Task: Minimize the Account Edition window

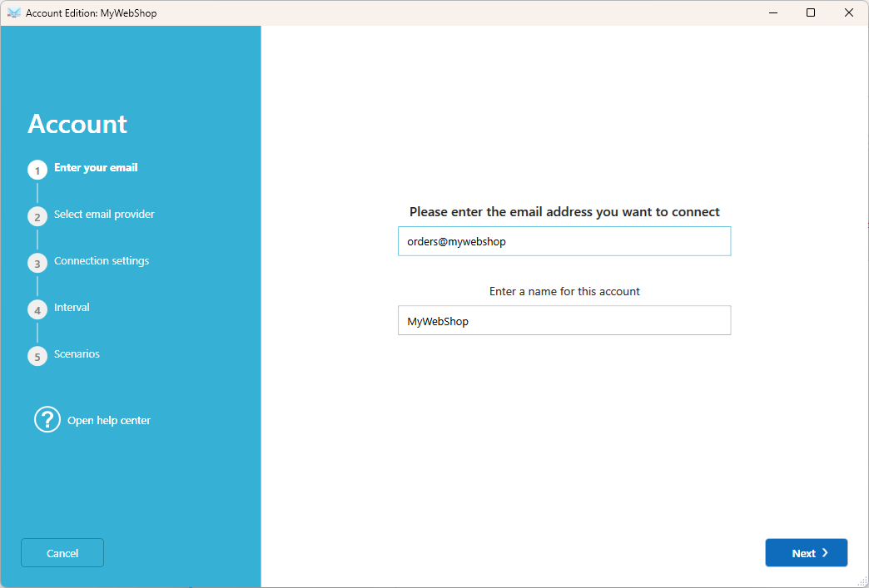Action: click(x=773, y=12)
